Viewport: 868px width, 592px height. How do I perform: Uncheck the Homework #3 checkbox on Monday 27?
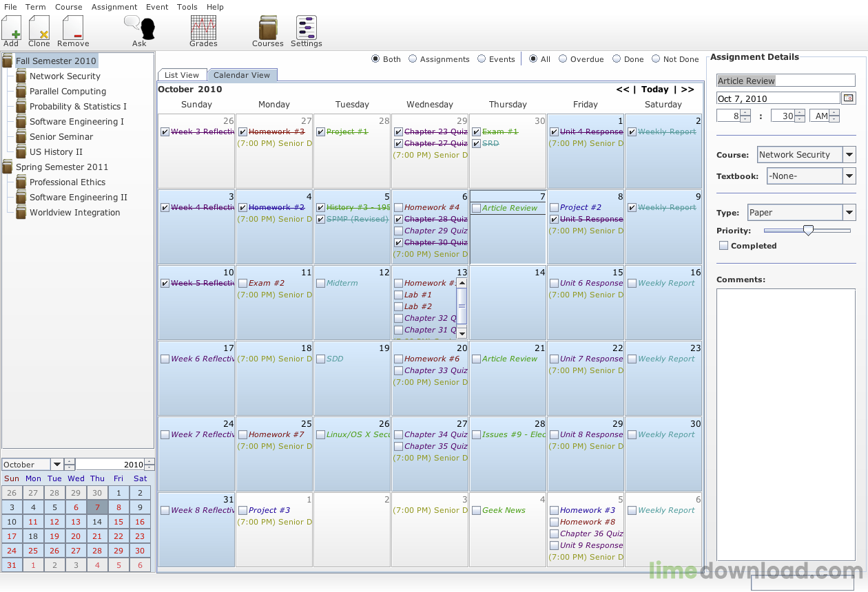(242, 132)
